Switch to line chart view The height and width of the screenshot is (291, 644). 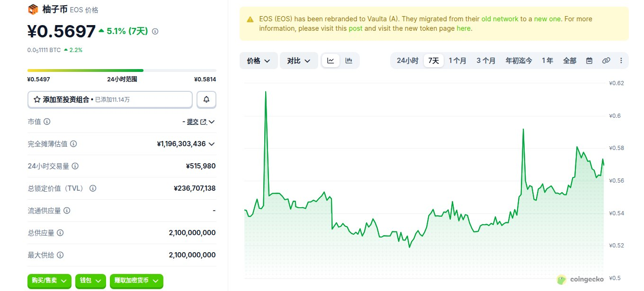(x=331, y=61)
